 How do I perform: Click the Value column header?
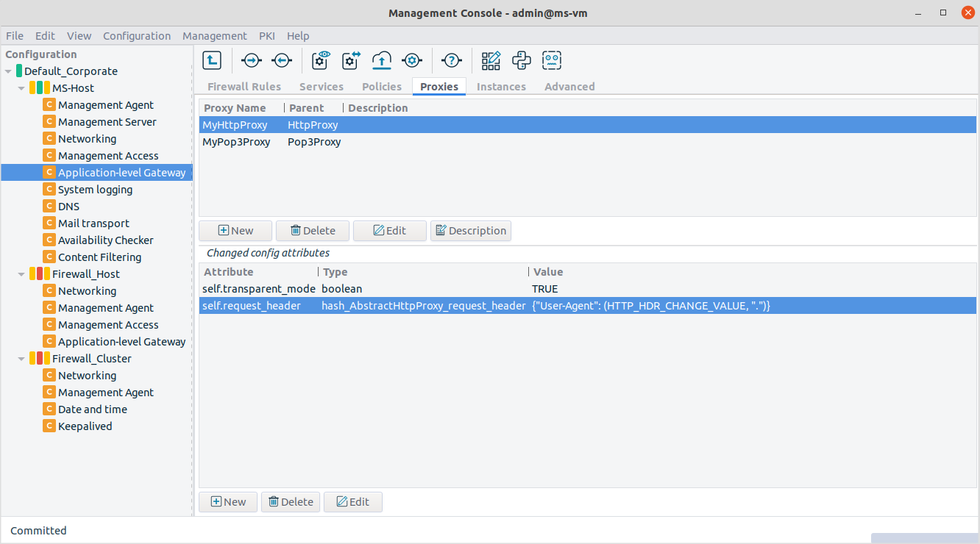click(x=548, y=272)
